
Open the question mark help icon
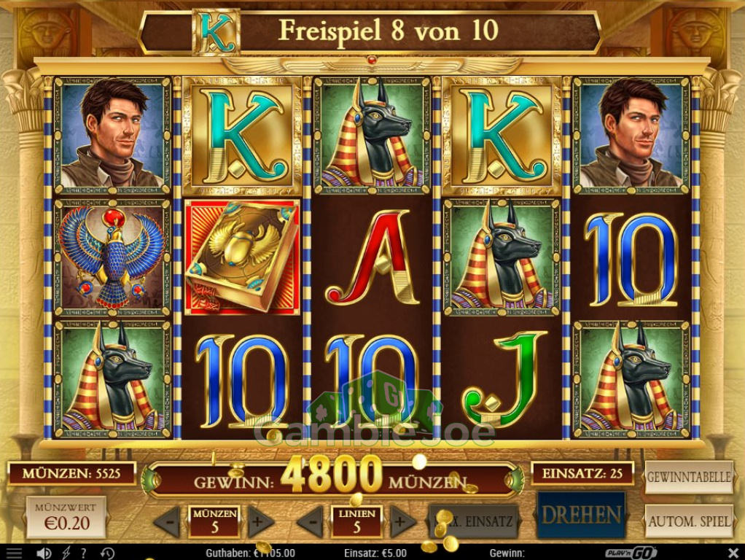point(84,553)
